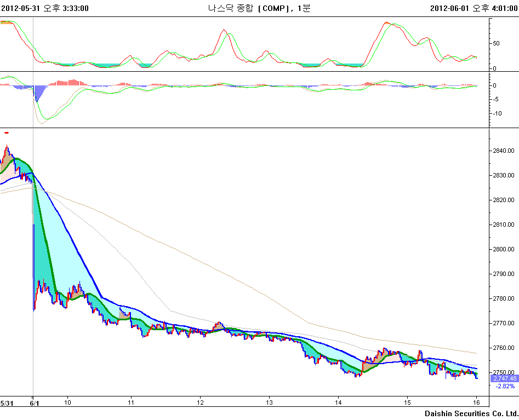The height and width of the screenshot is (420, 519).
Task: Select the current price label 2,747.48
Action: 505,378
